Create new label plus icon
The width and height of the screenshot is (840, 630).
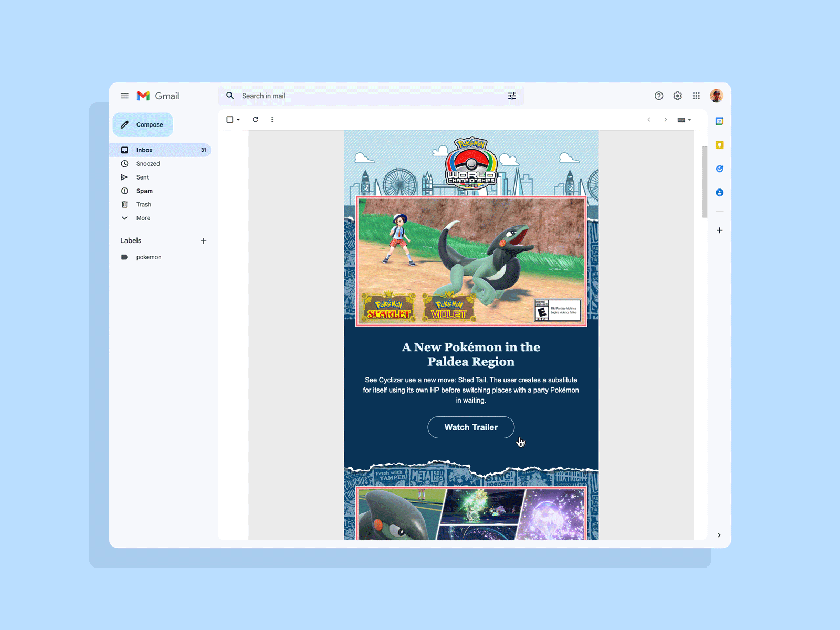(x=204, y=241)
